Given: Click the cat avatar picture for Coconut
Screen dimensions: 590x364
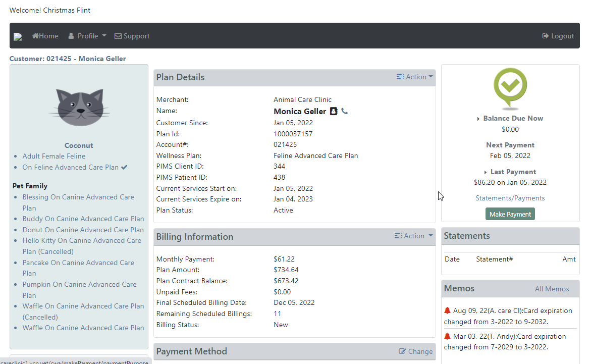Looking at the screenshot, I should point(80,107).
